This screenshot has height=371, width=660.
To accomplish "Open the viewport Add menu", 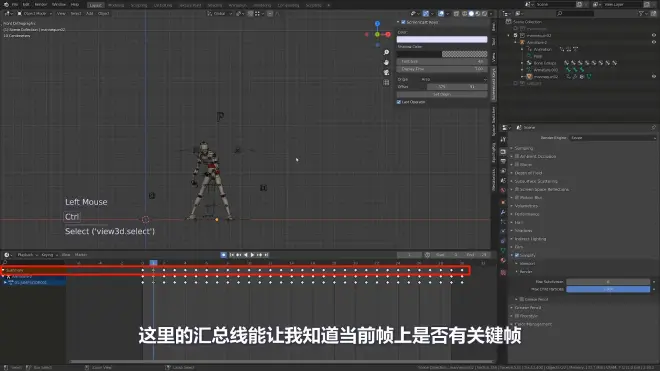I will coord(90,13).
